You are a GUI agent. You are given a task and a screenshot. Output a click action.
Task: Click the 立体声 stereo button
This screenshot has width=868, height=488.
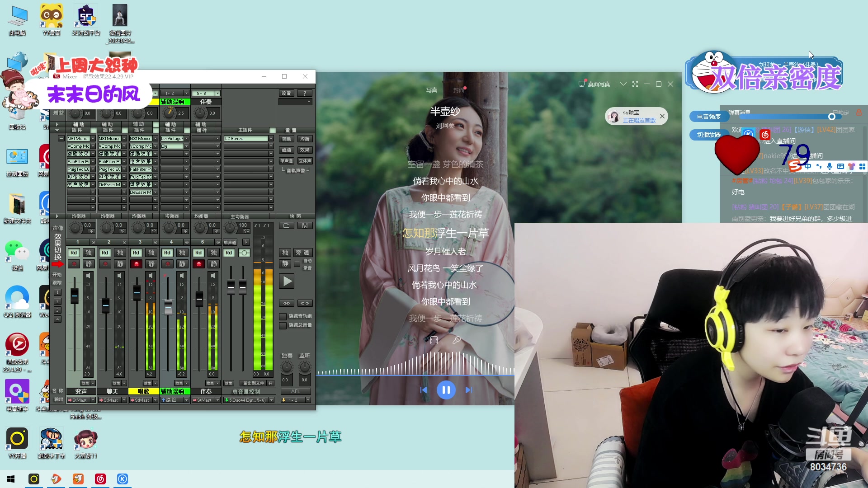305,161
